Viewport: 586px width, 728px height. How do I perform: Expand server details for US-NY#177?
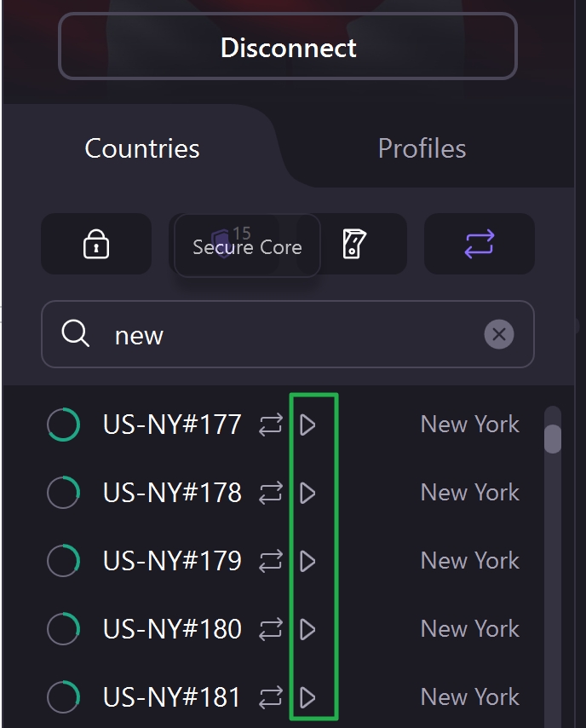(x=307, y=424)
